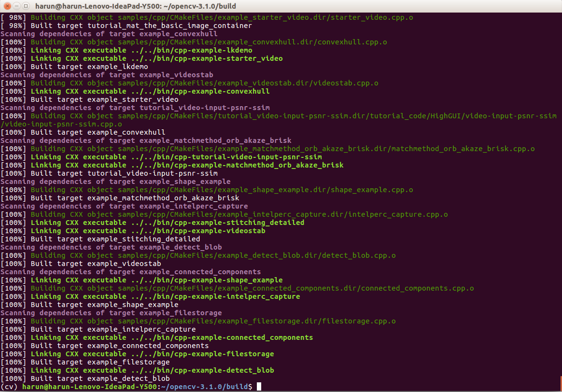Click the shell prompt 'harun@harun-Lenovo-IdeaPad-Y500'
The height and width of the screenshot is (392, 562).
click(90, 387)
